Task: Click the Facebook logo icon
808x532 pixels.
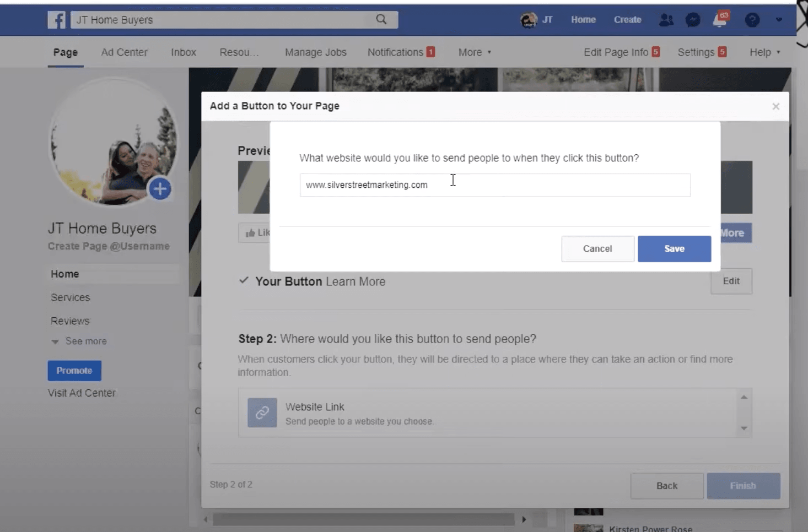Action: coord(56,20)
